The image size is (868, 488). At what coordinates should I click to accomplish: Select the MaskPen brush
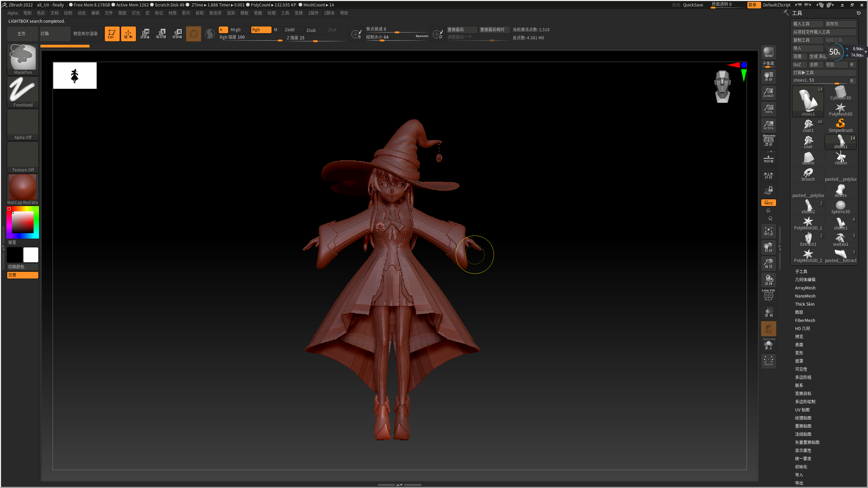pyautogui.click(x=22, y=57)
